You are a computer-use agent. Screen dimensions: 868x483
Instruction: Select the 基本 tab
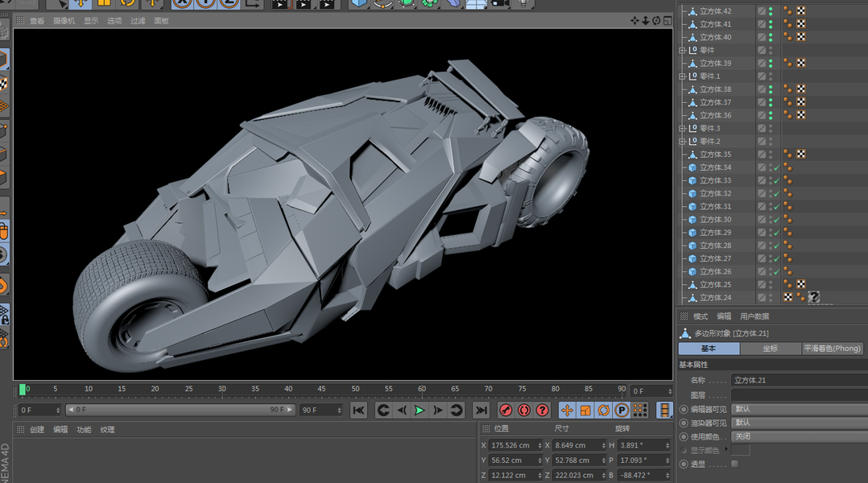point(709,349)
